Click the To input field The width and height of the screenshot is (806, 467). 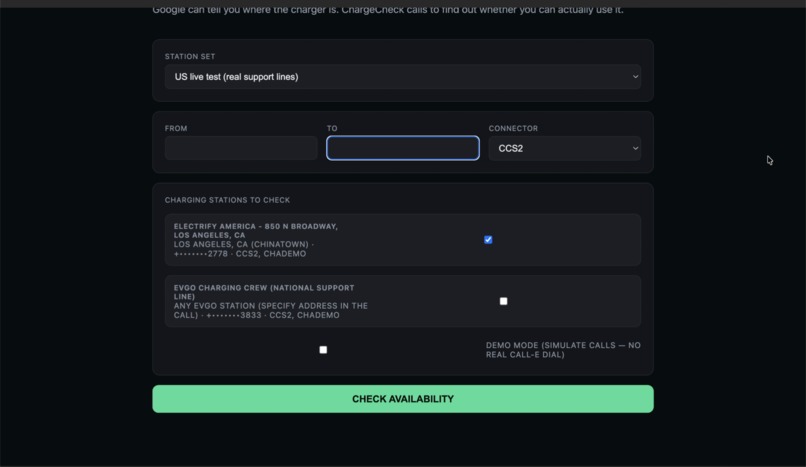[402, 148]
